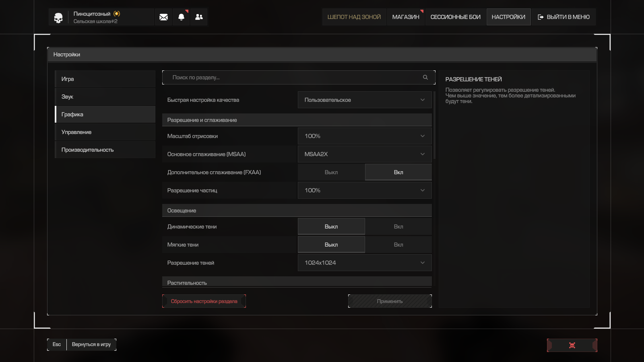Click the Настройки window title

[67, 54]
